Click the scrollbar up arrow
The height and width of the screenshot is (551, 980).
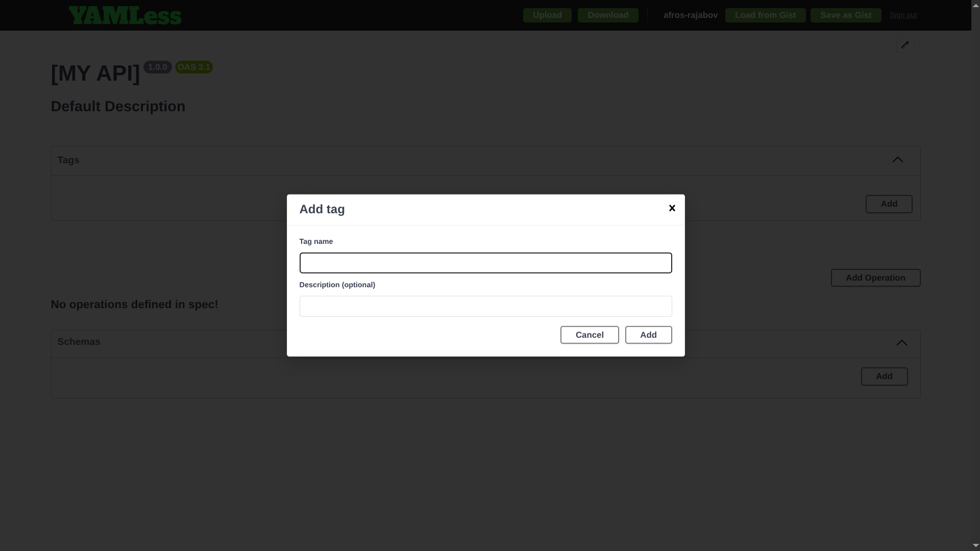pyautogui.click(x=975, y=5)
